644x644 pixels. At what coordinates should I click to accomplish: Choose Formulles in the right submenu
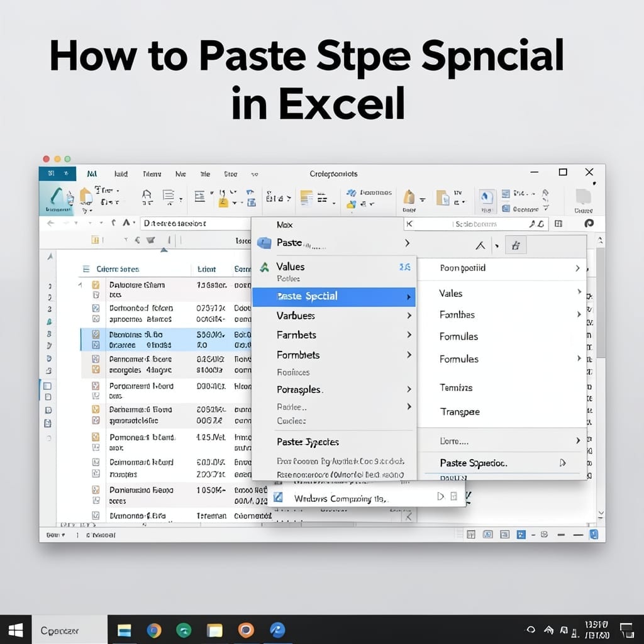(458, 336)
